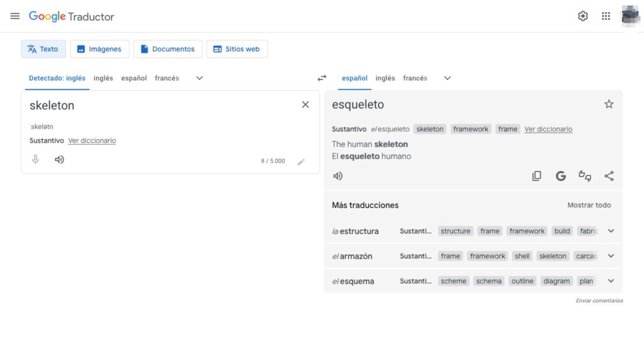Screen dimensions: 644x337
Task: Select español as target language
Action: 355,78
